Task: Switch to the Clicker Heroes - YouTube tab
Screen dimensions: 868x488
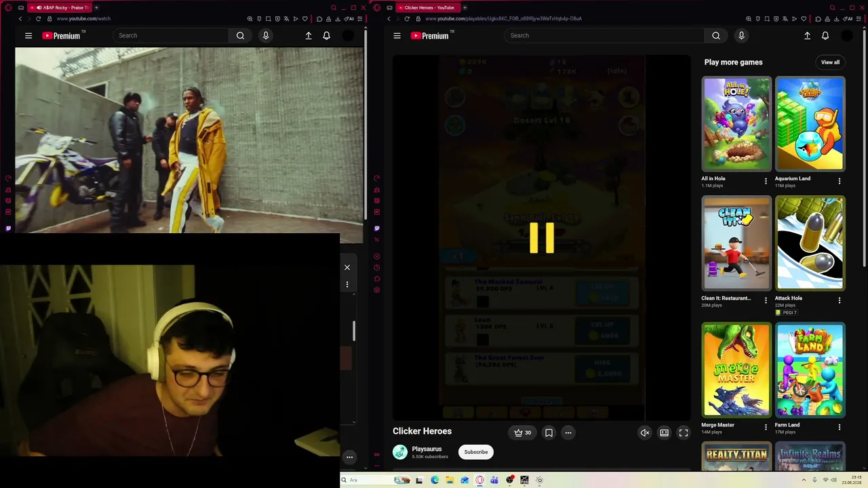Action: pyautogui.click(x=427, y=7)
